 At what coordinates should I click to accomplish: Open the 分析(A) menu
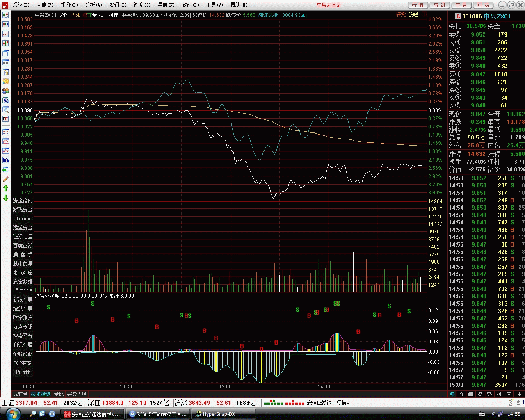tap(93, 5)
